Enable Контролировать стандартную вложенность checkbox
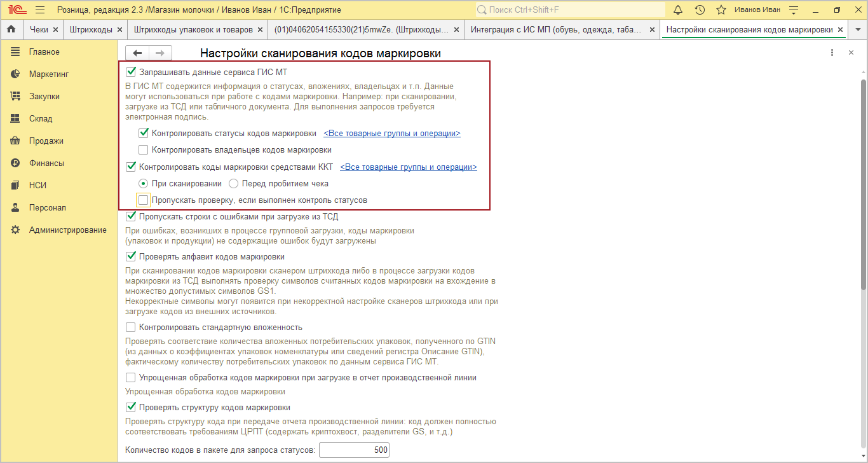The image size is (868, 463). click(x=132, y=327)
